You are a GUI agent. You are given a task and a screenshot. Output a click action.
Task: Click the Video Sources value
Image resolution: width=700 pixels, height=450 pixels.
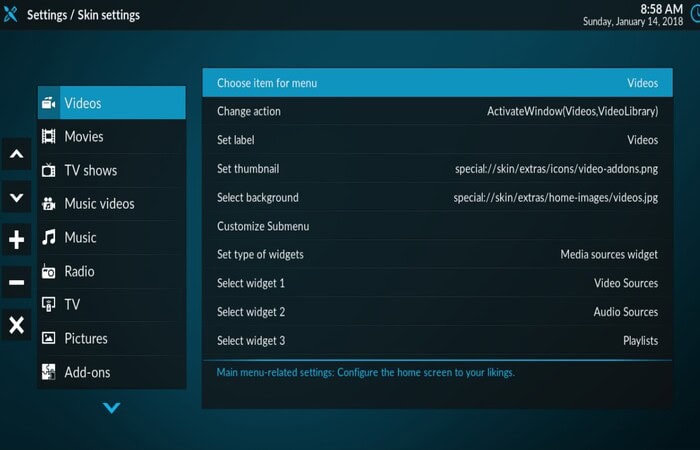[625, 283]
